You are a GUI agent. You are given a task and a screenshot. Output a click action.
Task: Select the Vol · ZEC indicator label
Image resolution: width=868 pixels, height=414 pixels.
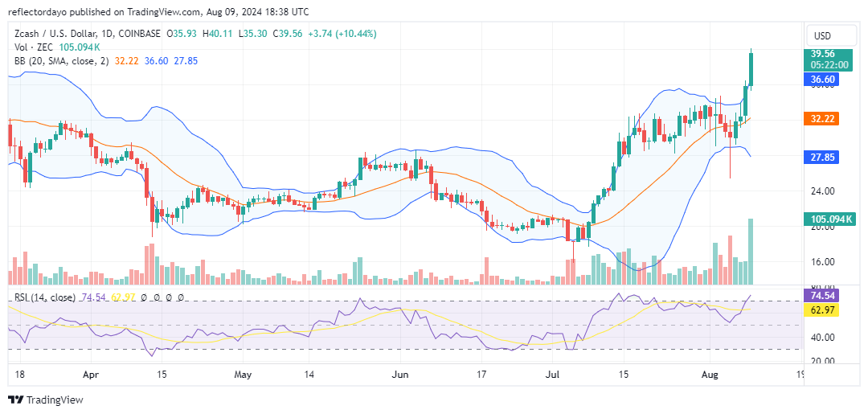[35, 47]
